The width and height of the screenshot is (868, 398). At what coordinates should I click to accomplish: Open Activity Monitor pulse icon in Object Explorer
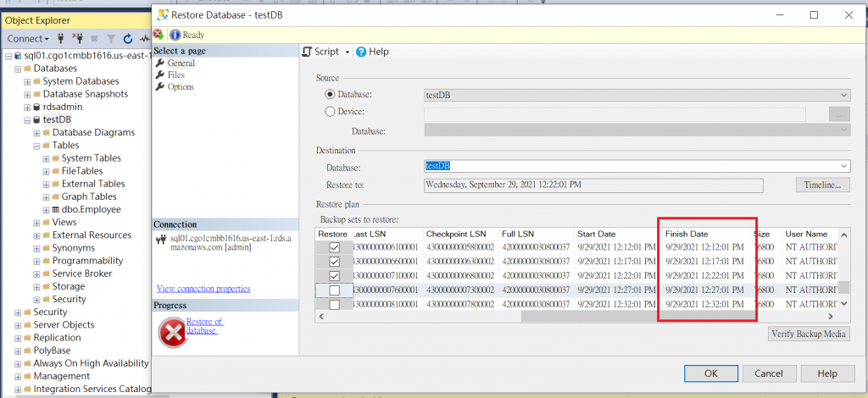click(x=144, y=39)
